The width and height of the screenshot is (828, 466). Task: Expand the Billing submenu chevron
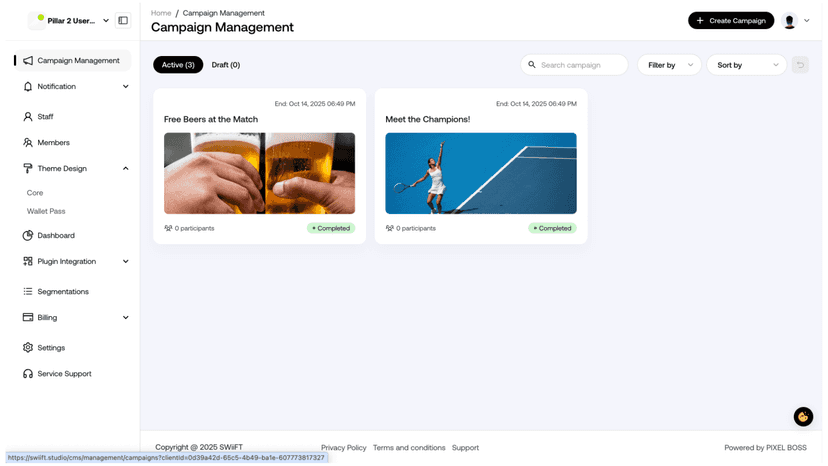[126, 318]
